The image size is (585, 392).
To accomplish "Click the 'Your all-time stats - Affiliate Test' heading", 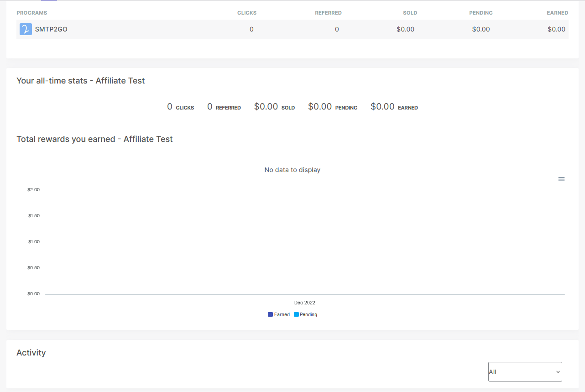I will click(x=81, y=81).
